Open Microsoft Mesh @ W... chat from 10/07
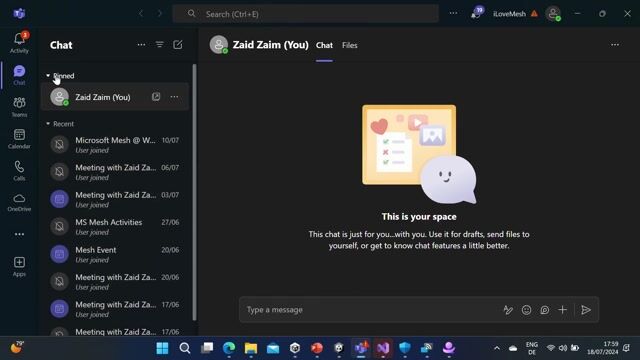 [115, 144]
